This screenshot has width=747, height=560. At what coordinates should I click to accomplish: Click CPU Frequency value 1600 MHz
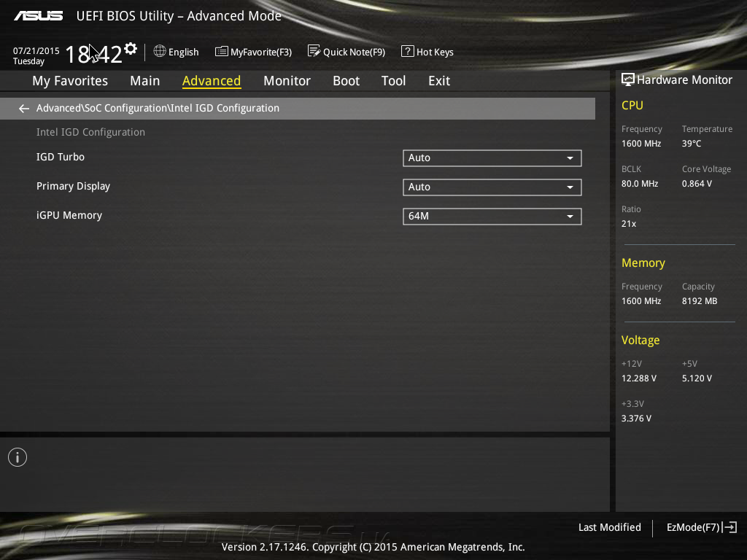tap(641, 144)
